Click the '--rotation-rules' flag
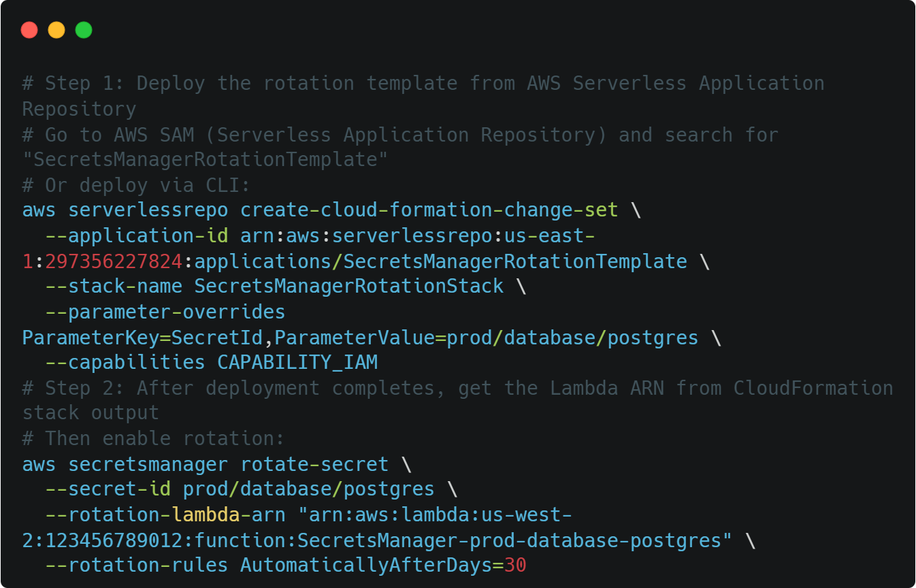 [136, 566]
